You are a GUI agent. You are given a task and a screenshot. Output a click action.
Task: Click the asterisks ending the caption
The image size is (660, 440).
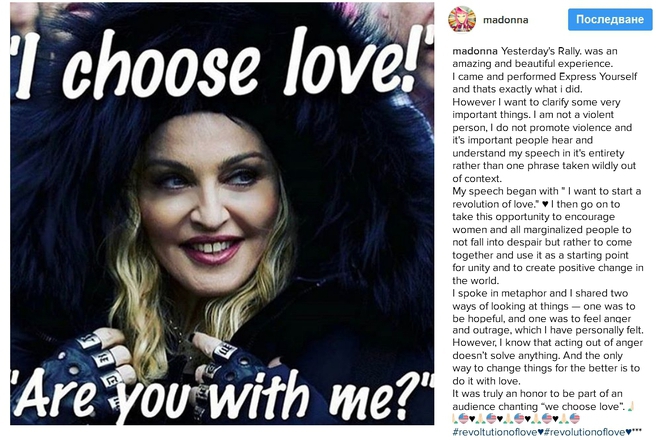(637, 430)
